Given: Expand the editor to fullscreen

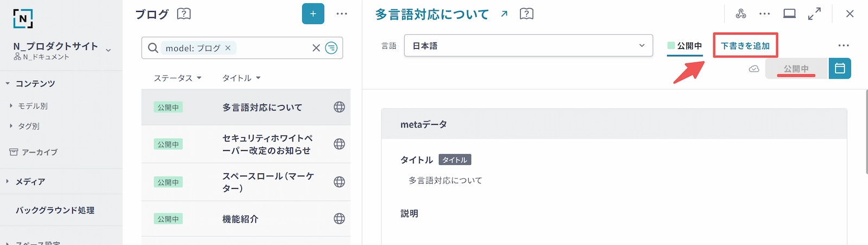Looking at the screenshot, I should 814,14.
